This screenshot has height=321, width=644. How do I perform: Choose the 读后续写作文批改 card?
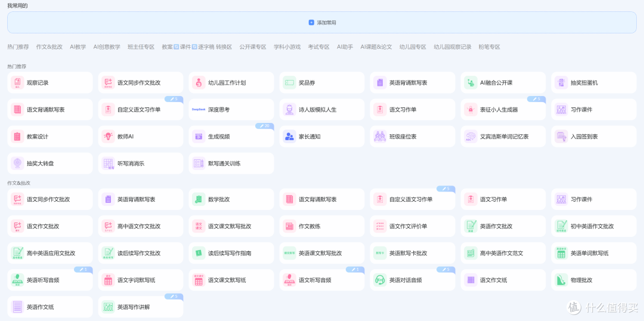click(x=141, y=253)
